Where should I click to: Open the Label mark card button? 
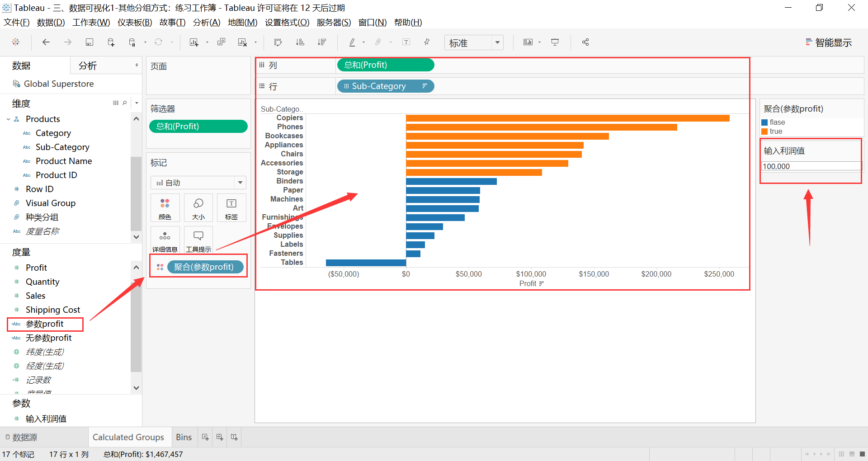coord(231,208)
